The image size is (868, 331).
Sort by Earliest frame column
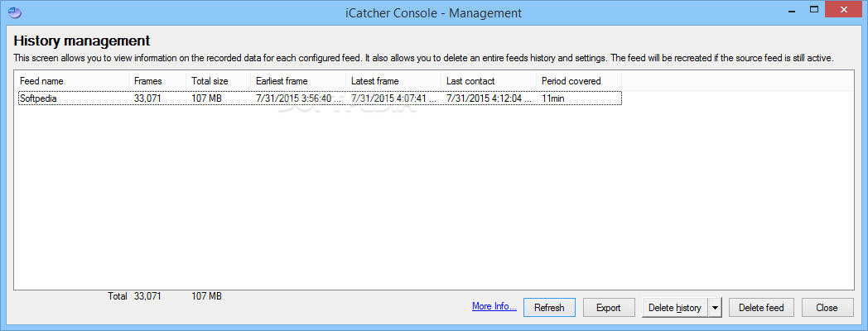coord(298,81)
